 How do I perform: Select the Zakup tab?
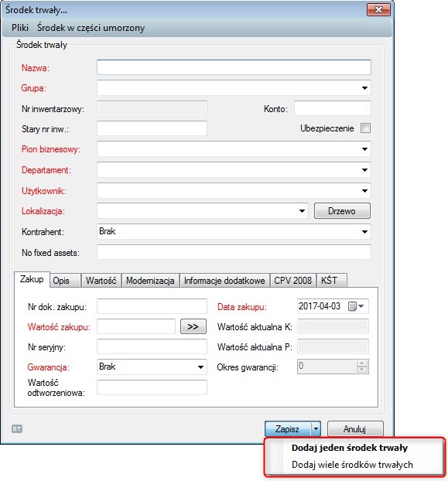(x=32, y=279)
